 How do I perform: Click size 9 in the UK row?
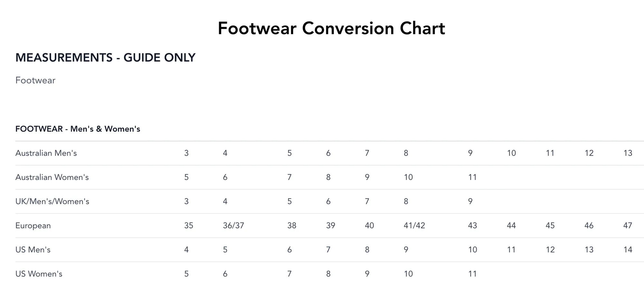tap(470, 202)
